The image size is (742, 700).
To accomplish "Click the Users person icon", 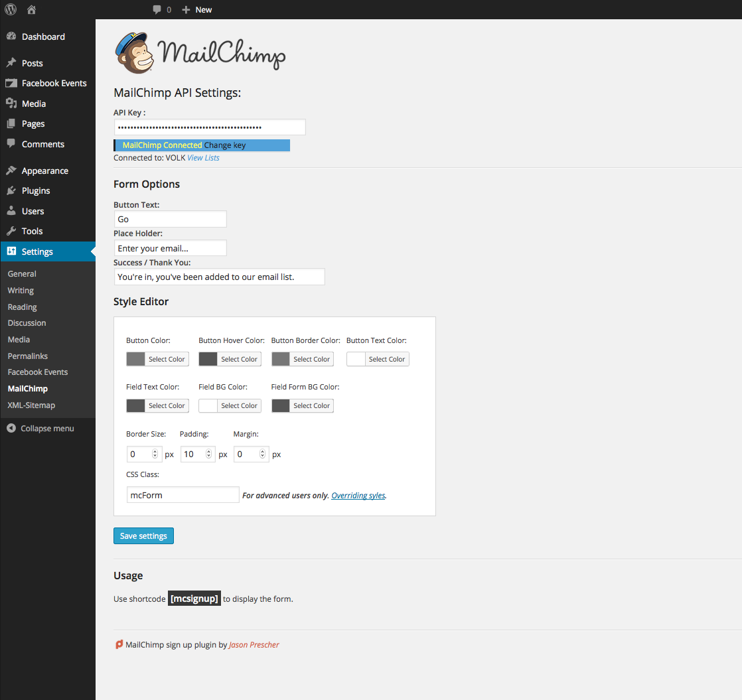I will (11, 211).
